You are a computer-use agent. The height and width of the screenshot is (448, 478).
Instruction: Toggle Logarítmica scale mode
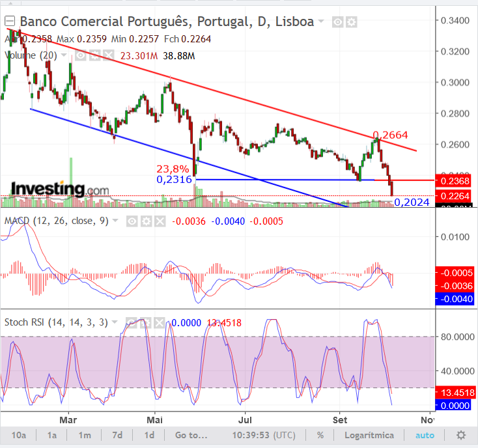[369, 435]
